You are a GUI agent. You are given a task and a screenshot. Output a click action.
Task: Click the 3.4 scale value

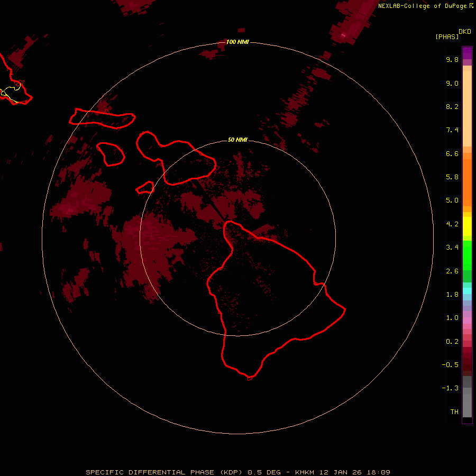point(452,248)
